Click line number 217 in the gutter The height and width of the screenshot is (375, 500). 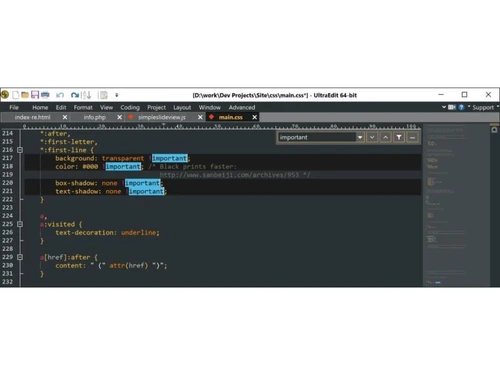tap(7, 158)
